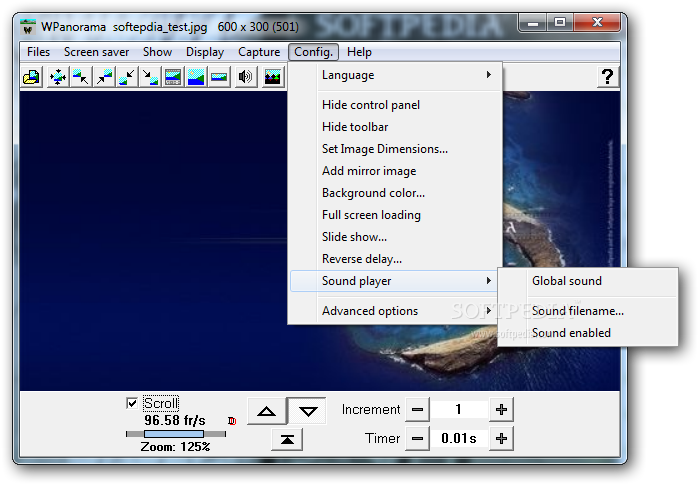The width and height of the screenshot is (699, 485).
Task: Minimize the WPanorama window
Action: [533, 23]
